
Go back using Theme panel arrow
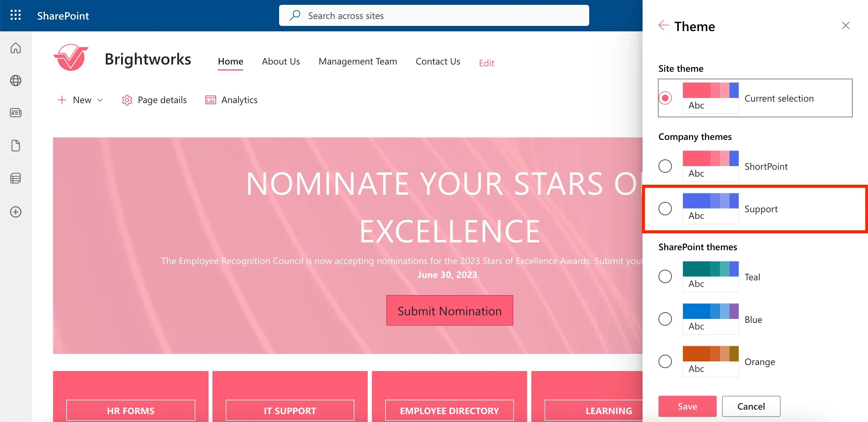click(x=663, y=26)
